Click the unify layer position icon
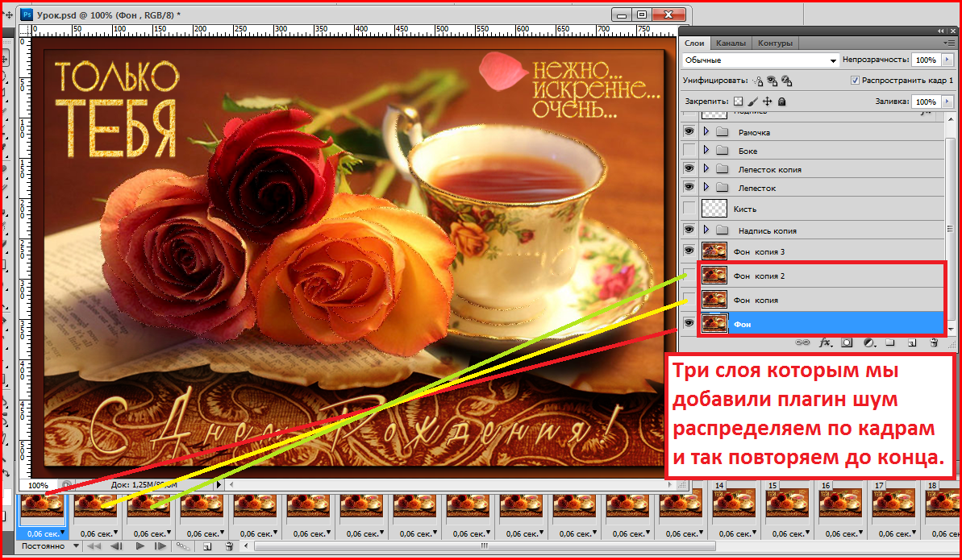The image size is (962, 560). point(758,81)
